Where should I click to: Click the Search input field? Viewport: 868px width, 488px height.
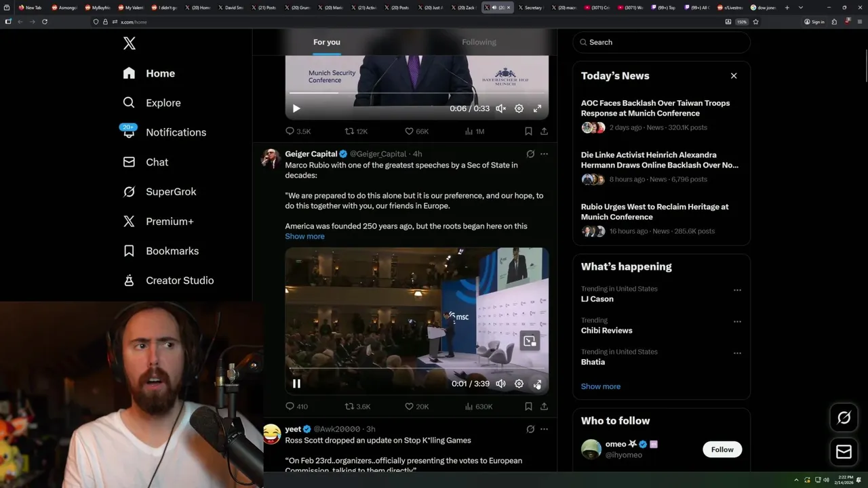(x=661, y=42)
